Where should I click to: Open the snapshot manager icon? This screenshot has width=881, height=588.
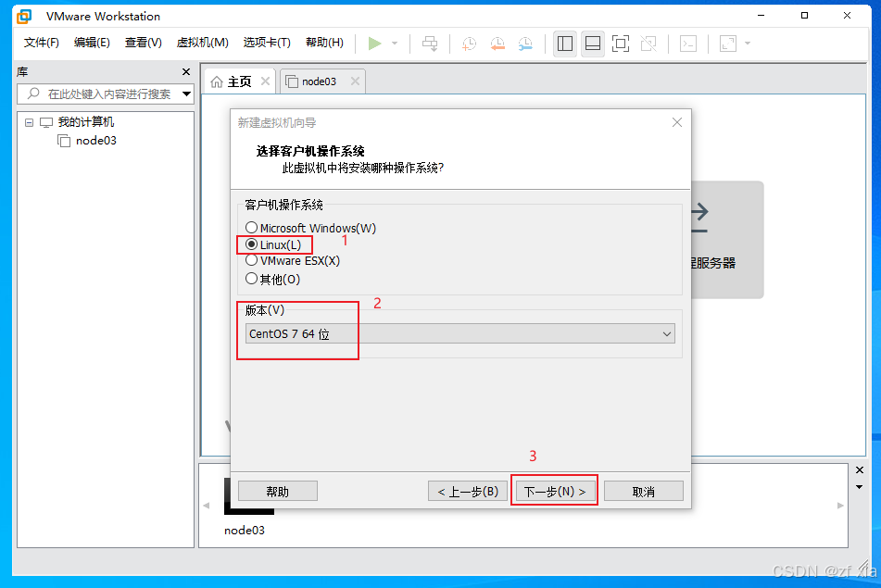click(525, 44)
